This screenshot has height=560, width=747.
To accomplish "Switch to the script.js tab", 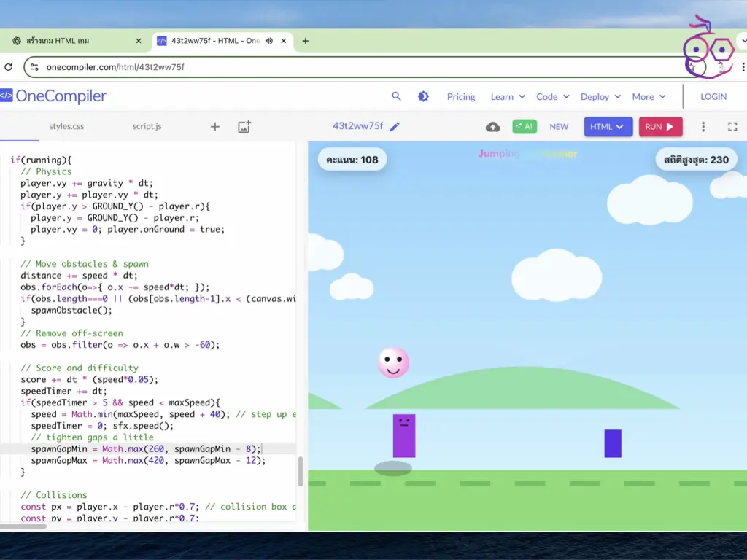I will point(147,126).
